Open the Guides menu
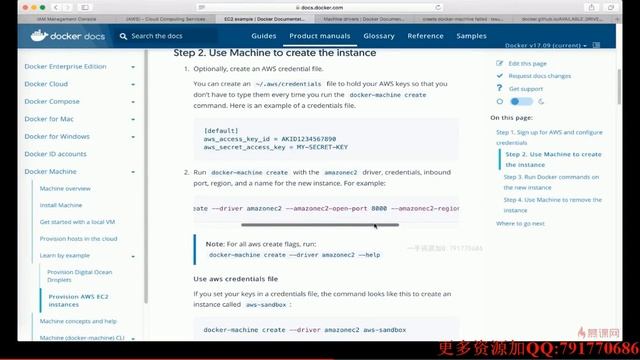 [x=264, y=36]
